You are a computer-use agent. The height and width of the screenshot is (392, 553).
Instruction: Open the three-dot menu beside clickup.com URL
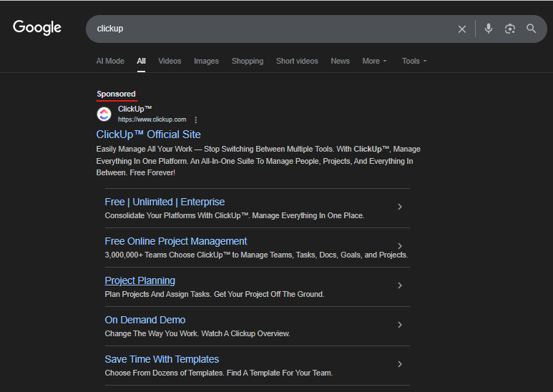pos(196,119)
